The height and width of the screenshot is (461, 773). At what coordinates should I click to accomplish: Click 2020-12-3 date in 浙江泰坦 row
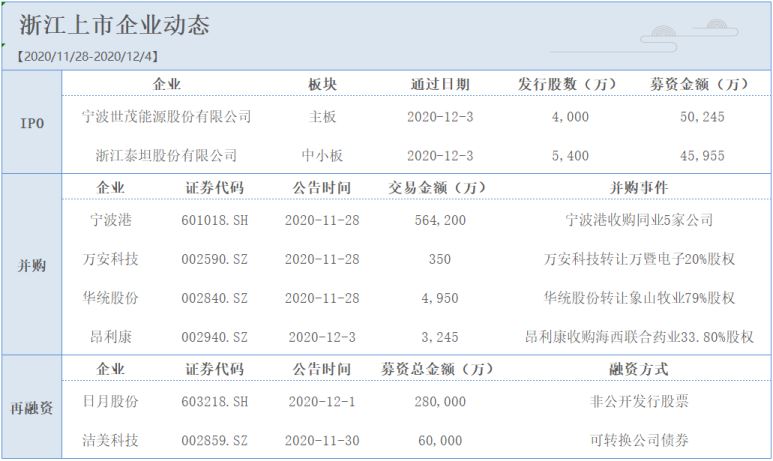tap(440, 156)
